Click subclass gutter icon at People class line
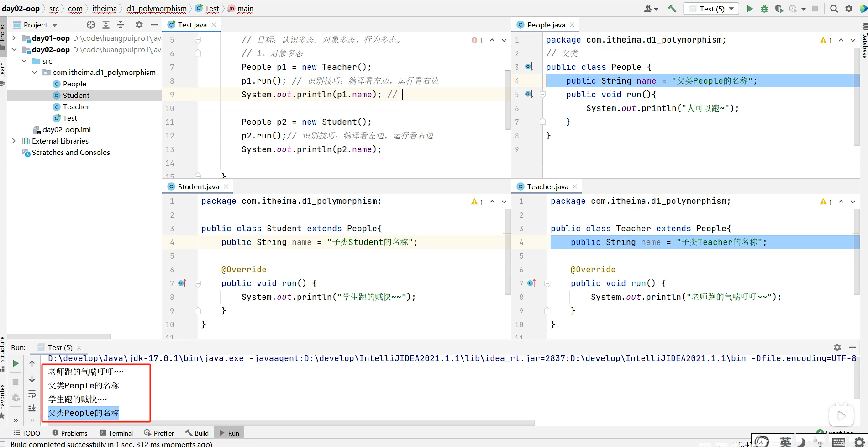Screen dimensions: 868x447 (x=529, y=67)
